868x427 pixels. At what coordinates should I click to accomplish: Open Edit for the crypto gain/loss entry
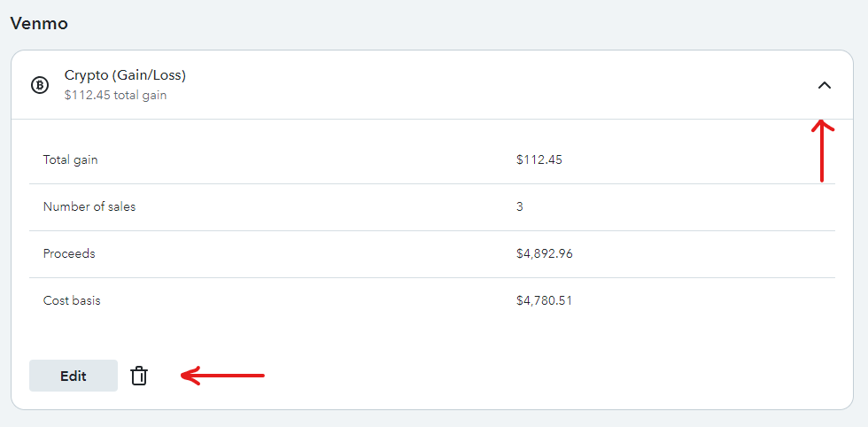click(x=74, y=376)
